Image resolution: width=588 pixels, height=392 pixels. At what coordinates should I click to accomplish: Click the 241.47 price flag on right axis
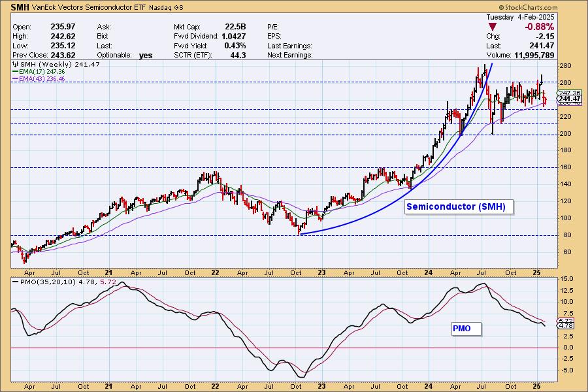569,99
